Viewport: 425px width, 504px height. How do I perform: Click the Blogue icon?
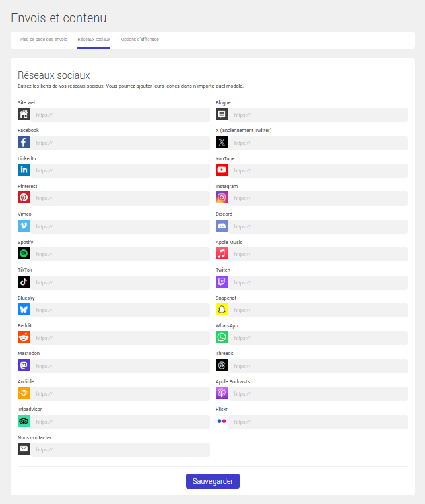pos(222,114)
